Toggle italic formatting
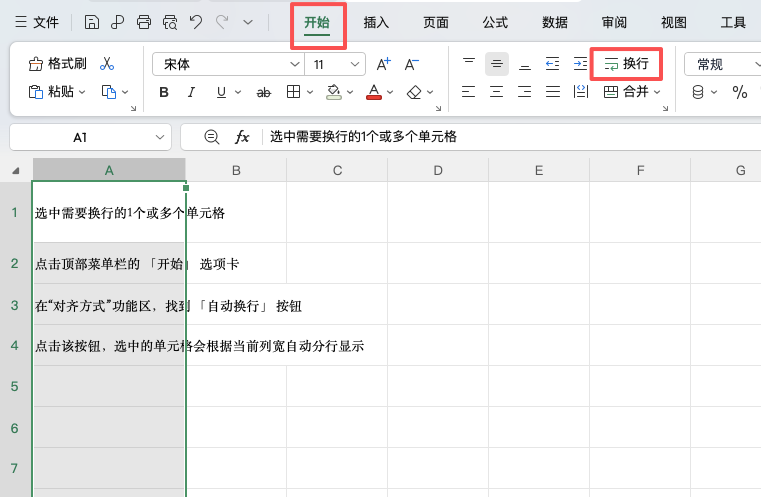 pyautogui.click(x=192, y=92)
